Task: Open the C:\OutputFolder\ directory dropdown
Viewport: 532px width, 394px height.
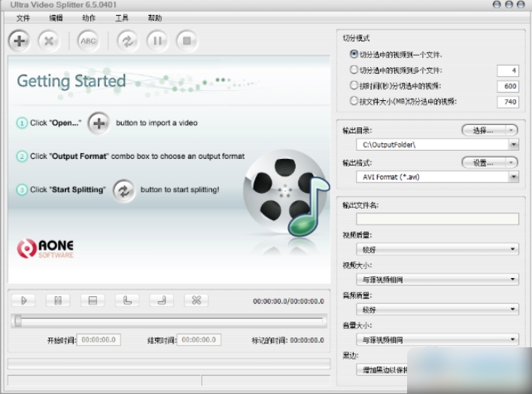Action: point(513,145)
